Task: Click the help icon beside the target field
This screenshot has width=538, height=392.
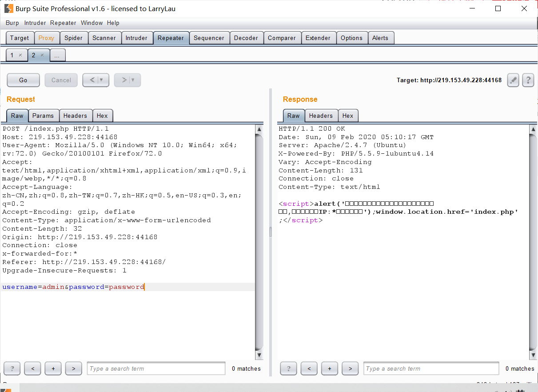Action: pos(528,80)
